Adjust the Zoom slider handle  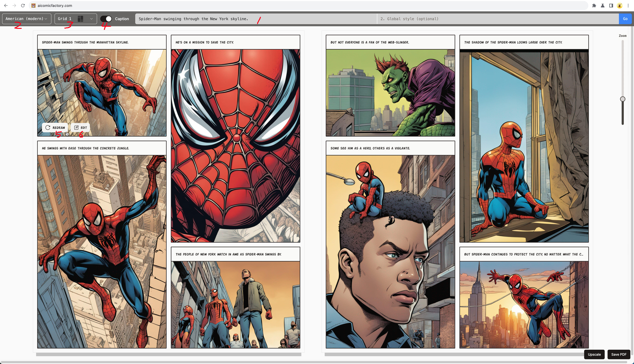622,99
